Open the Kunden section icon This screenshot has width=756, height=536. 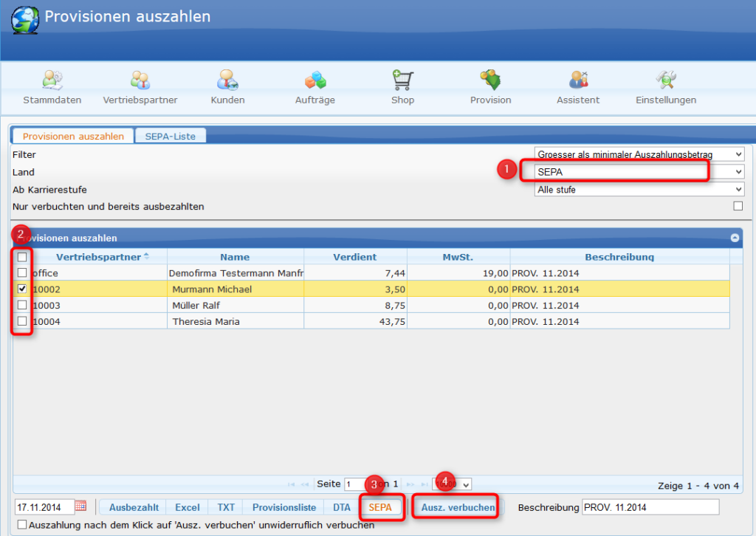click(227, 80)
